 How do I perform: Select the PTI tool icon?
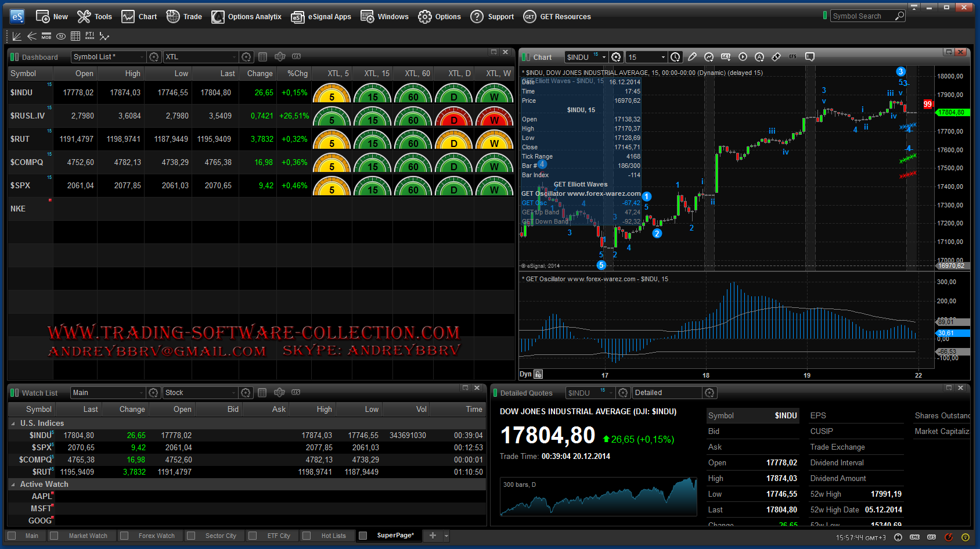pos(89,36)
